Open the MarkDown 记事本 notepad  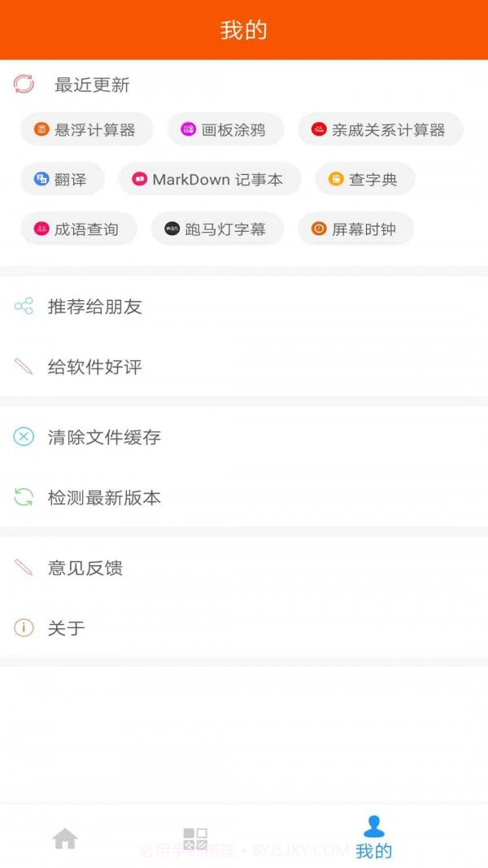pos(210,179)
